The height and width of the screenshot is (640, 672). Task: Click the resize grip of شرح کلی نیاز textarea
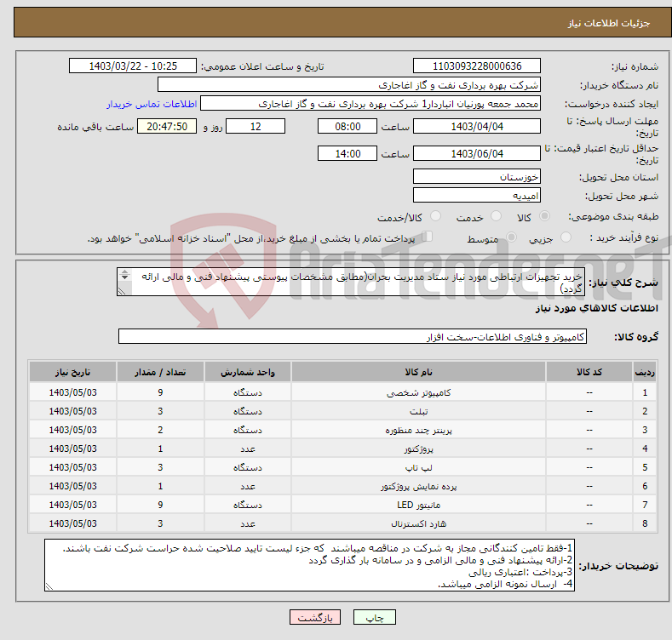pos(122,291)
